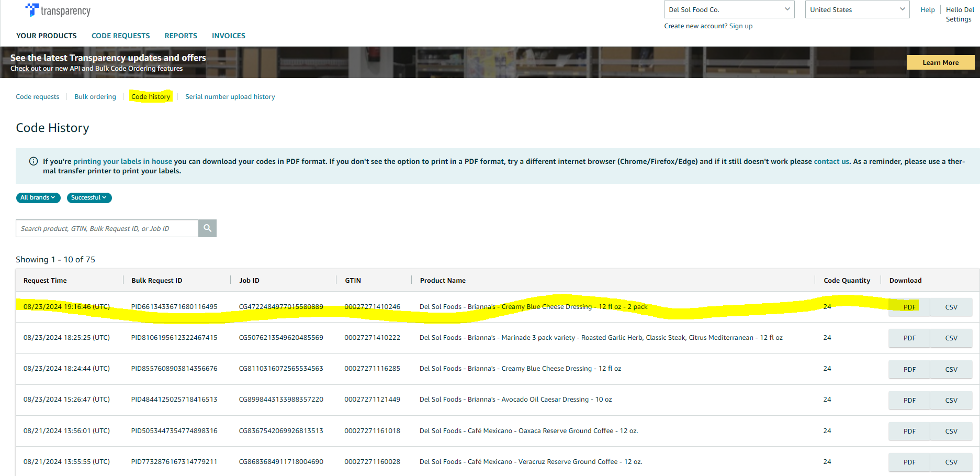980x476 pixels.
Task: Click the printing your labels in house link
Action: [x=122, y=161]
